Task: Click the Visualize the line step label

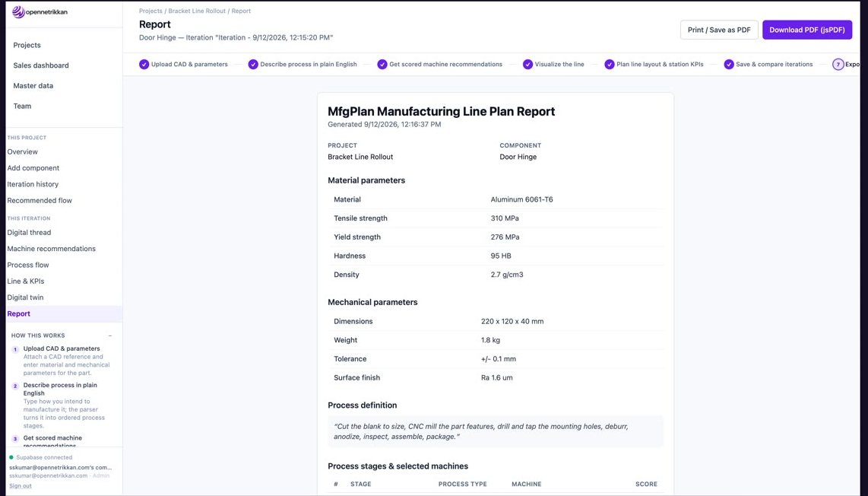Action: tap(559, 65)
